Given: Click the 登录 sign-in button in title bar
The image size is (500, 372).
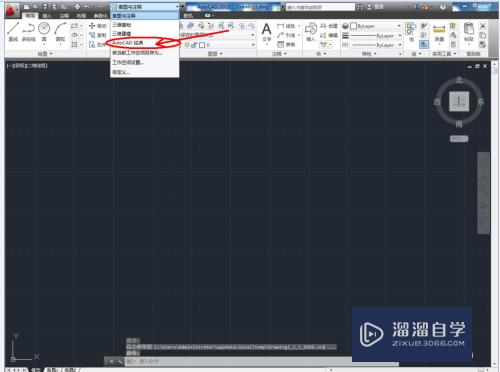Looking at the screenshot, I should point(376,7).
